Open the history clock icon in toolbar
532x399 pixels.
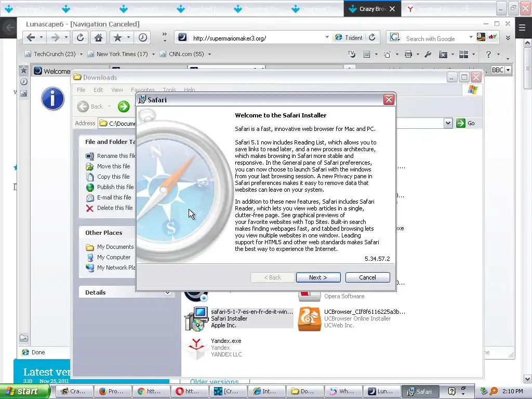click(142, 37)
